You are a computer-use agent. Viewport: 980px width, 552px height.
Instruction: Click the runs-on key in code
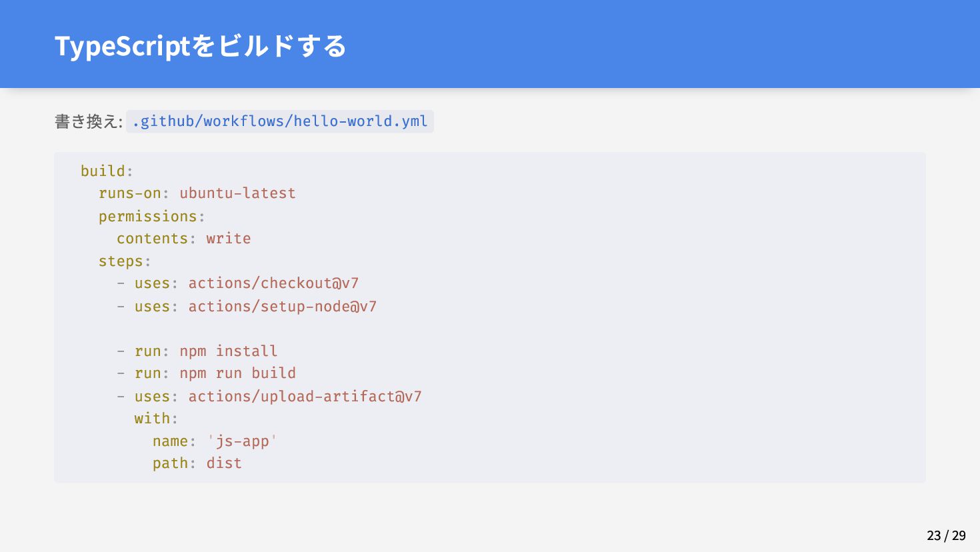pos(130,193)
